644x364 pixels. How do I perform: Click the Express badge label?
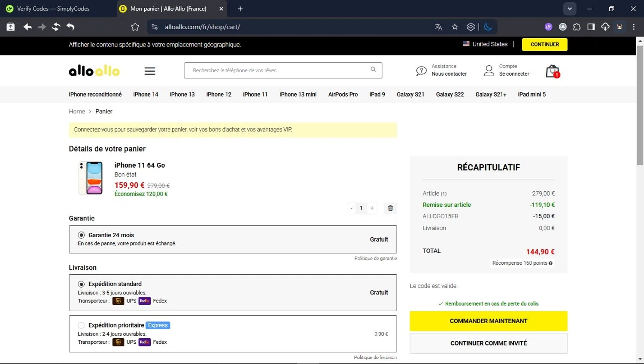[x=158, y=325]
